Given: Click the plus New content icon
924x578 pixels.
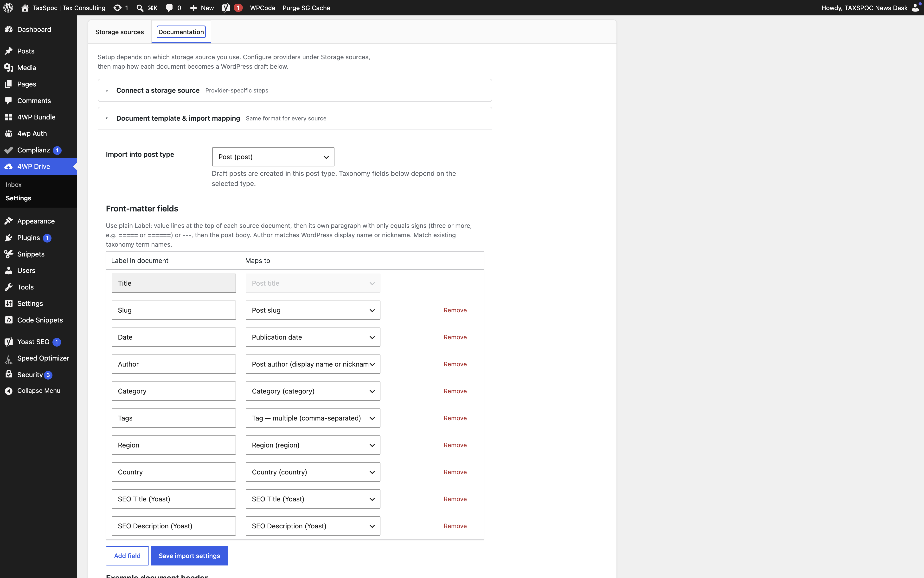Looking at the screenshot, I should point(193,8).
